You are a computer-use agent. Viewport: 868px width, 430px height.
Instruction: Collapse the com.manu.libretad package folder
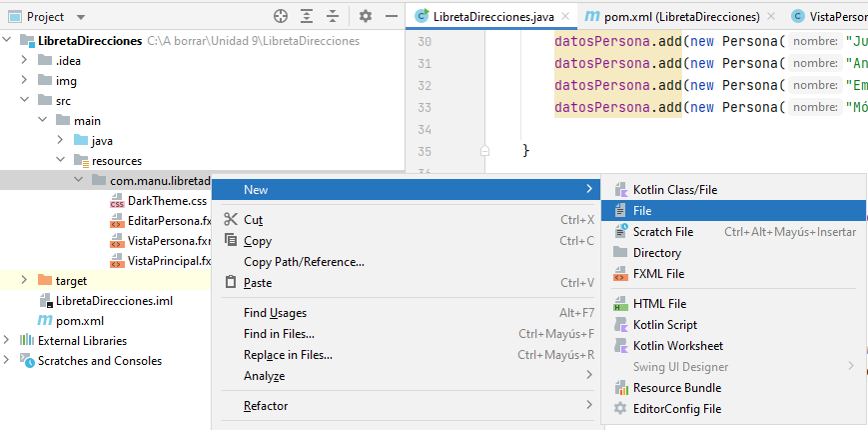pos(79,180)
